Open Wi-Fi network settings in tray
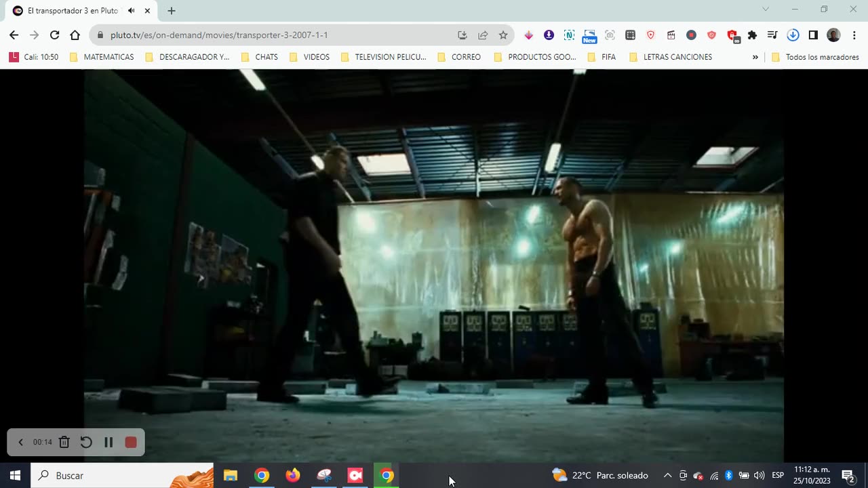 coord(714,476)
